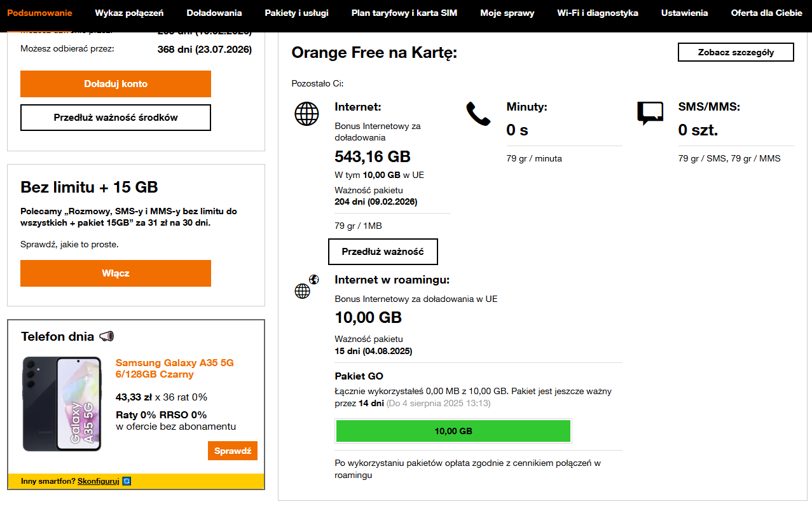Screen dimensions: 812x506
Task: Click the Pakiet GO heading
Action: (359, 376)
